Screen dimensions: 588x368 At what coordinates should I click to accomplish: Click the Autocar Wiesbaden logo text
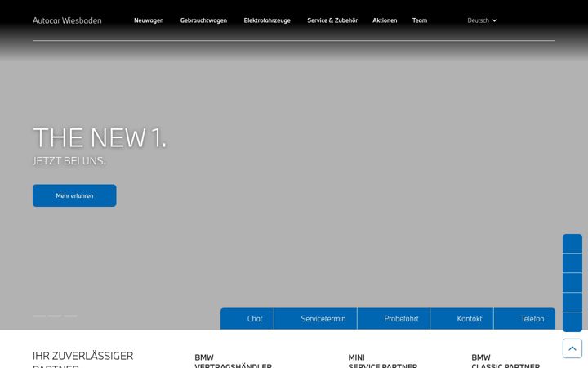click(x=67, y=20)
